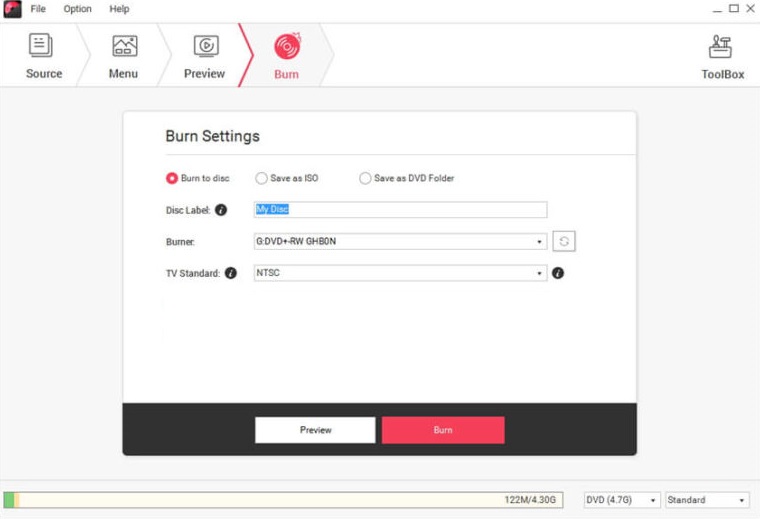Open the Source step icon

click(x=41, y=46)
